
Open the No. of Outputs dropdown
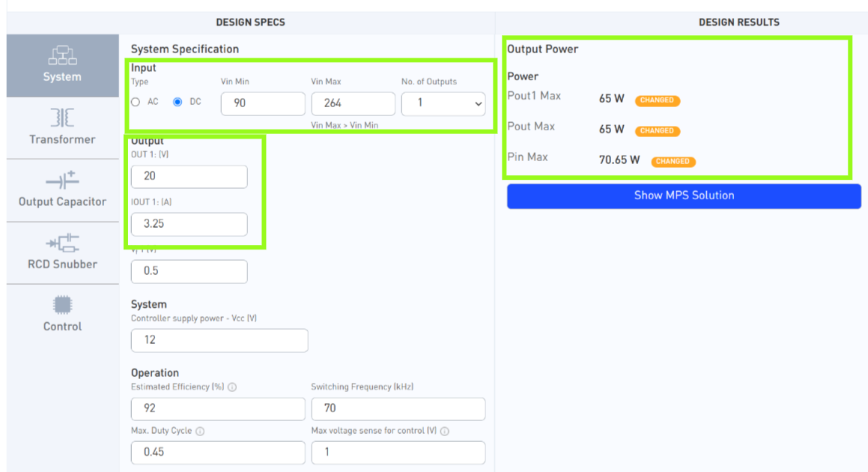(443, 103)
